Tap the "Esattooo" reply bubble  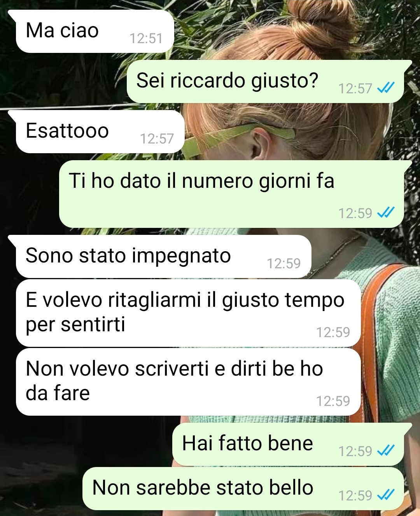[100, 131]
